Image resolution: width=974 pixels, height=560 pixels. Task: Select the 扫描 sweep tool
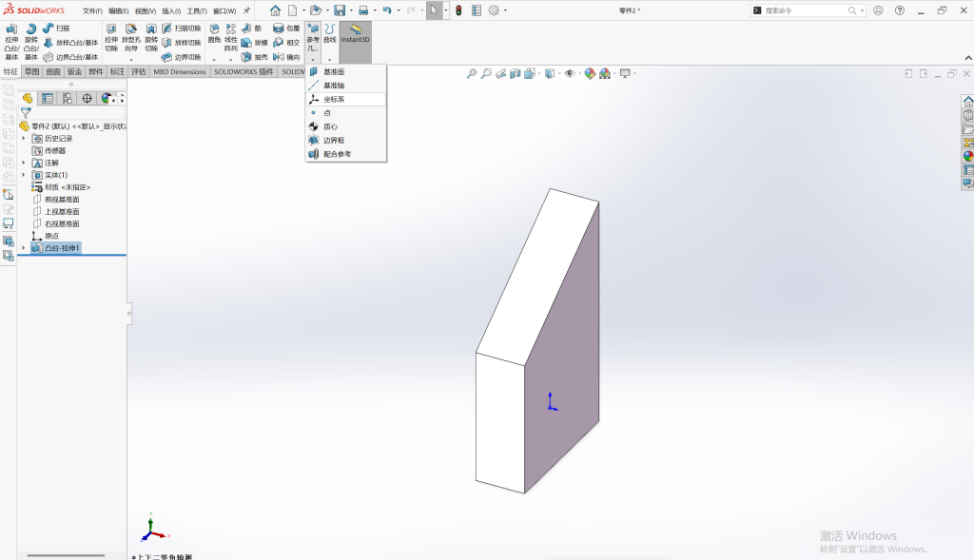56,29
